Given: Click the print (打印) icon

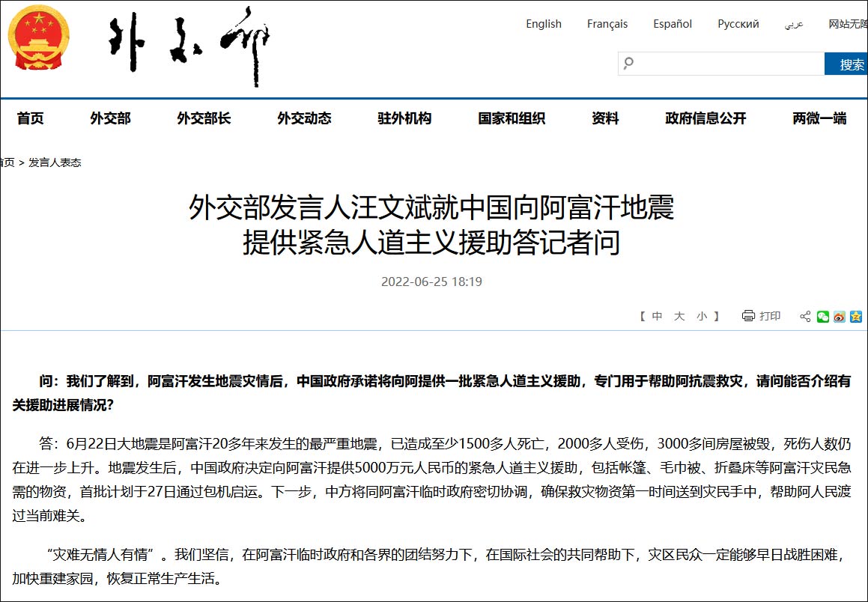Looking at the screenshot, I should point(748,316).
